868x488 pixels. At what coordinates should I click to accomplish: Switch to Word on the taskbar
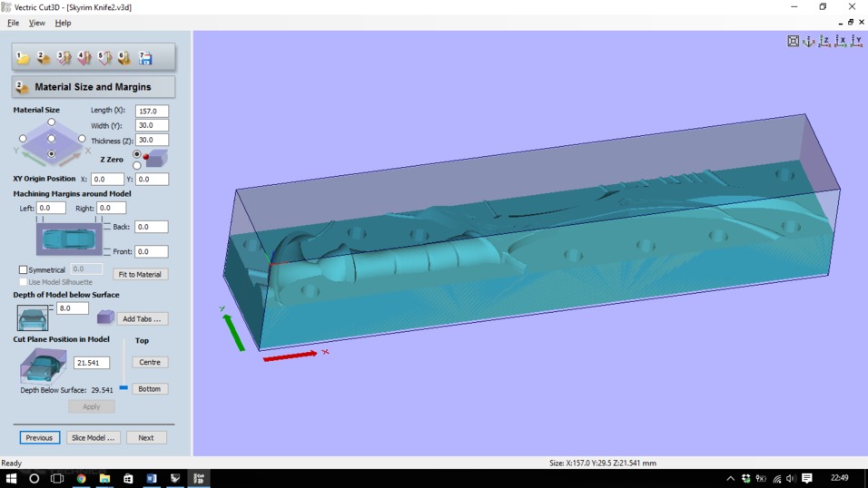pos(152,479)
